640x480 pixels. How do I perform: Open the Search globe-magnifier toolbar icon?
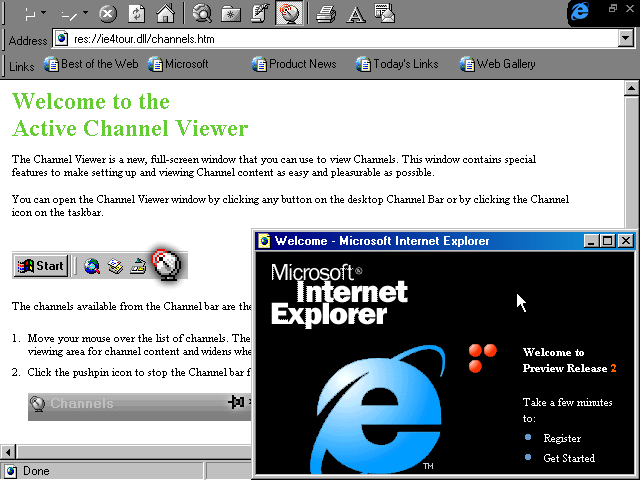[202, 13]
